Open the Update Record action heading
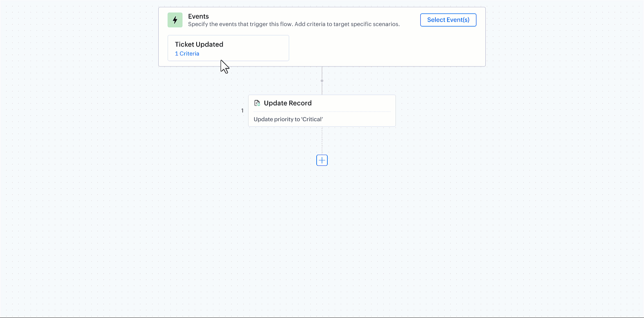Viewport: 644px width, 318px height. 288,103
